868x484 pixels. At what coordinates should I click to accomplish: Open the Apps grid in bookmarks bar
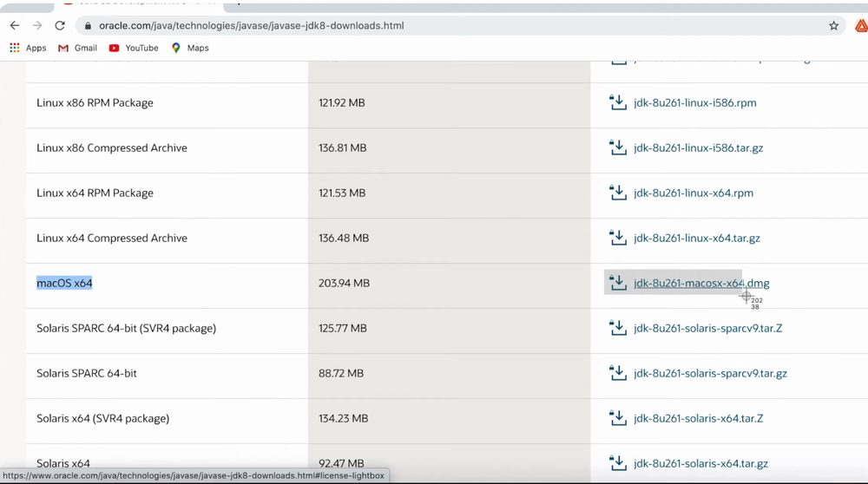tap(28, 48)
